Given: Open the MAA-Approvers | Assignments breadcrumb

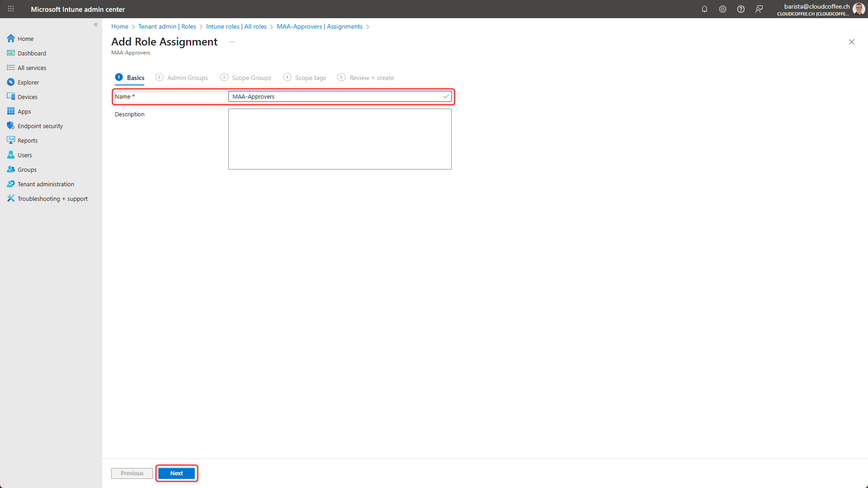Looking at the screenshot, I should click(320, 26).
